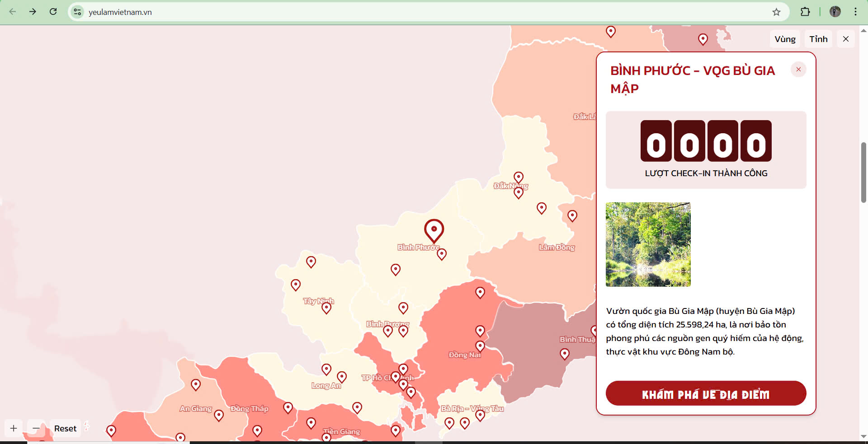868x444 pixels.
Task: Switch map view to Vùng
Action: [x=785, y=39]
